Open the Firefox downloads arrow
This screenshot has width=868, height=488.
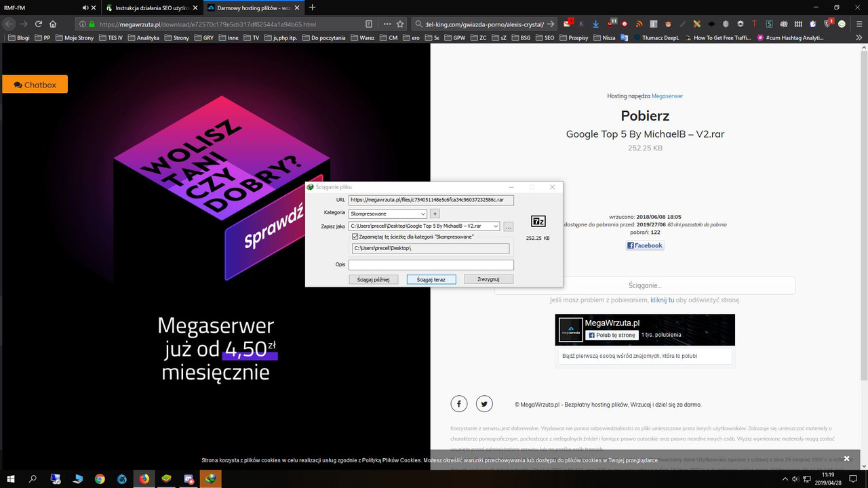coord(595,24)
